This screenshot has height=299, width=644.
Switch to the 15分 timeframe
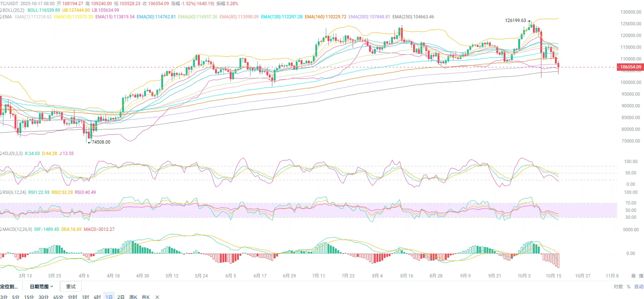[x=29, y=297]
